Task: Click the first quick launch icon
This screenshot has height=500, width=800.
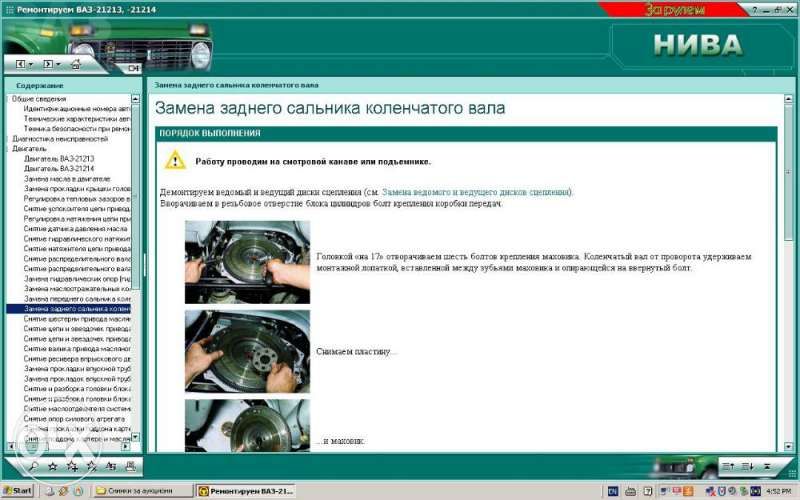Action: pyautogui.click(x=49, y=491)
